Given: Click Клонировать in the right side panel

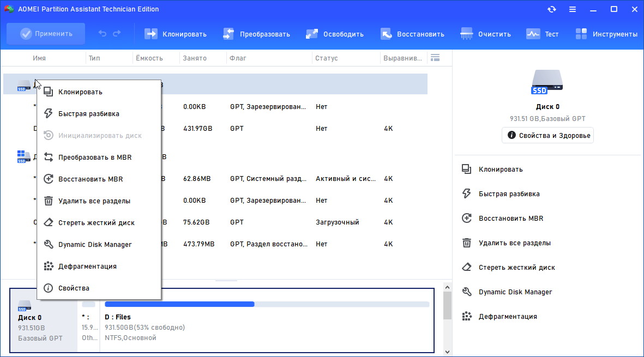Looking at the screenshot, I should click(492, 169).
